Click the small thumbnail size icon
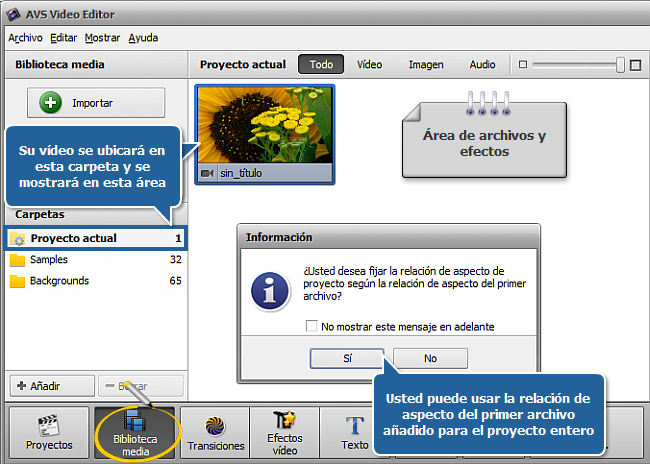Screen dimensions: 650x464 523,64
